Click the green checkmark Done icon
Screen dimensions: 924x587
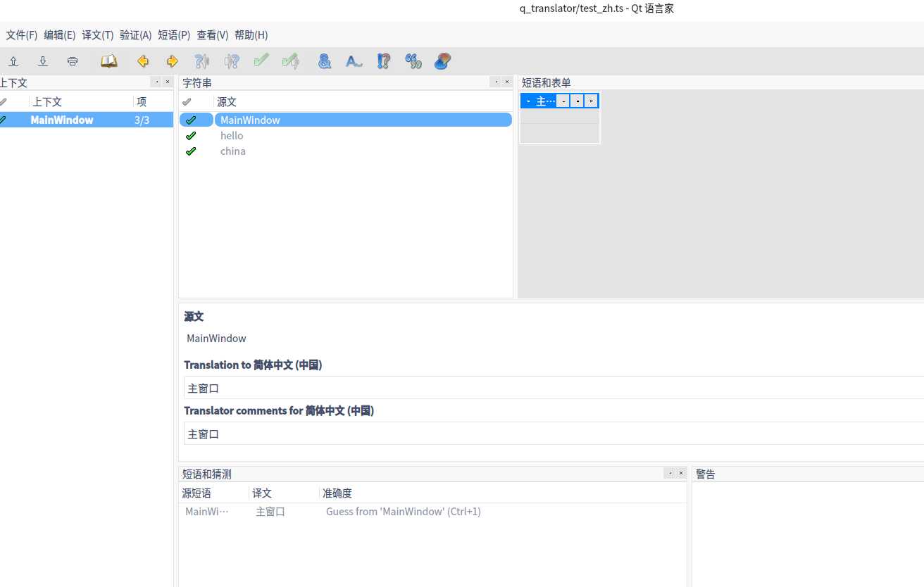coord(261,61)
